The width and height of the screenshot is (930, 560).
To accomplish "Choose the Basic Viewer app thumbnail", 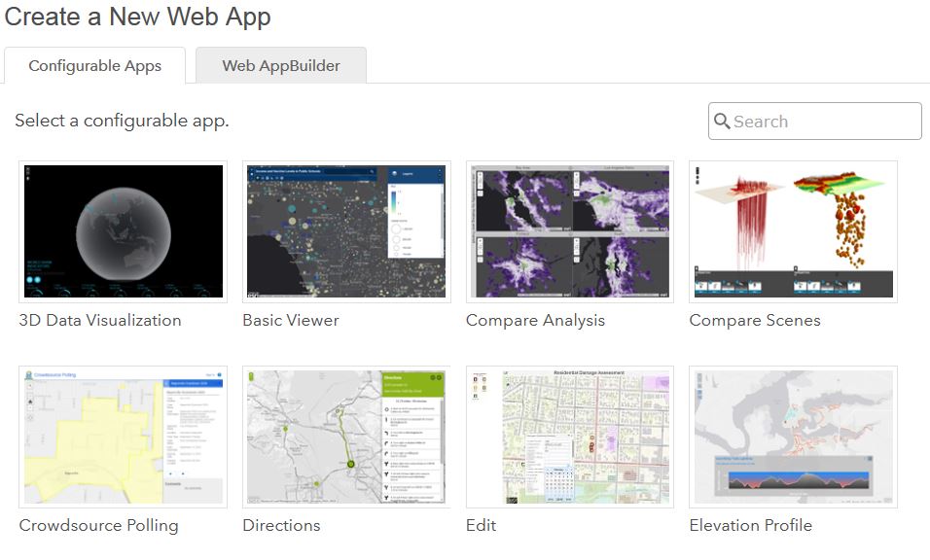I will 346,231.
